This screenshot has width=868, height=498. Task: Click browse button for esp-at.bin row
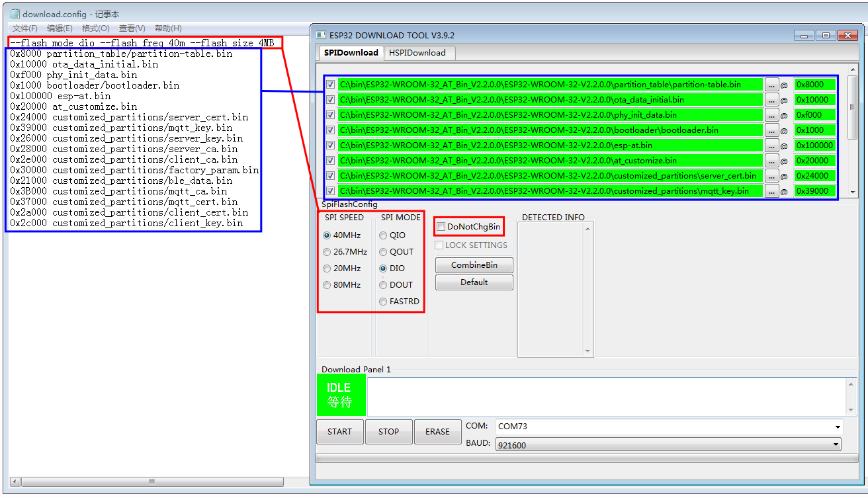(x=771, y=145)
